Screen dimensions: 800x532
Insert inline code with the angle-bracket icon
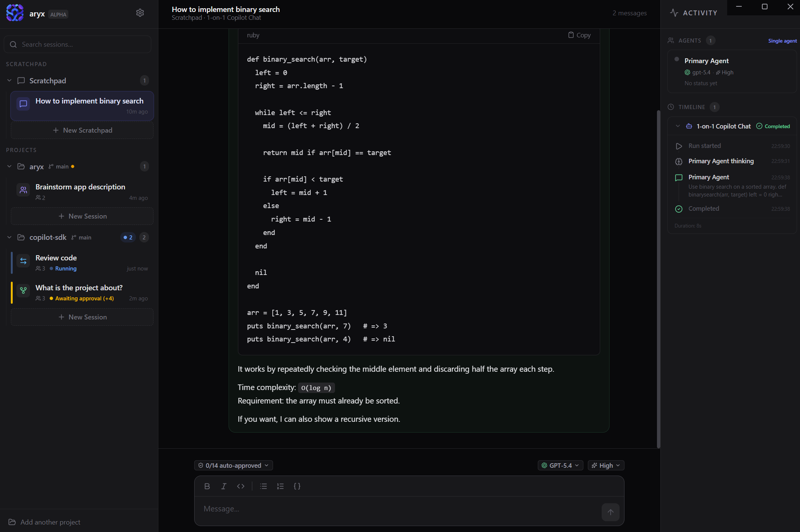pyautogui.click(x=241, y=486)
